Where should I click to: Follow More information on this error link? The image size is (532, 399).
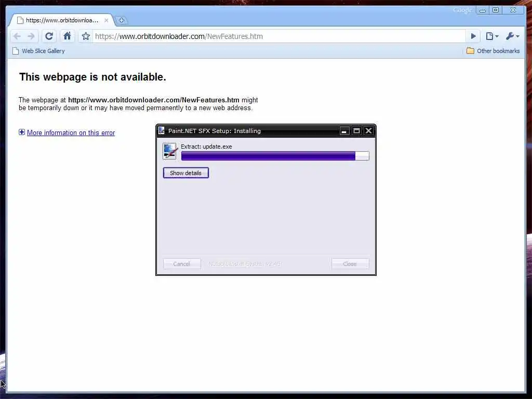click(x=71, y=132)
